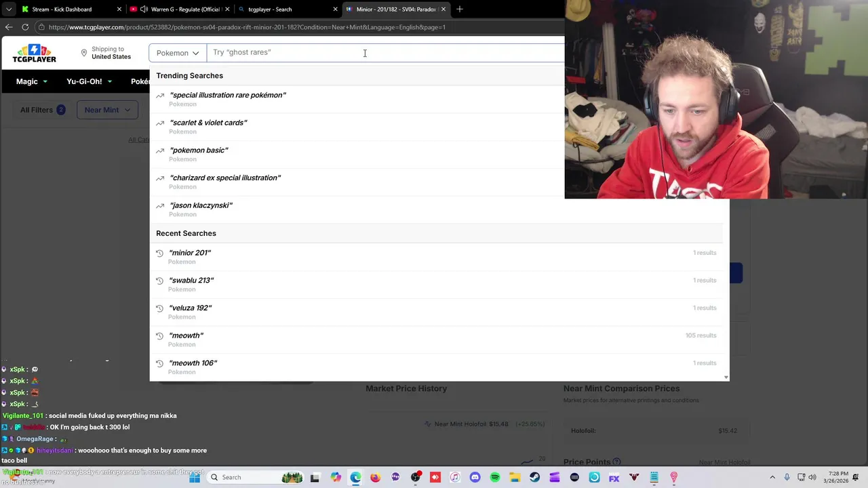Open Discord from the taskbar

[475, 477]
